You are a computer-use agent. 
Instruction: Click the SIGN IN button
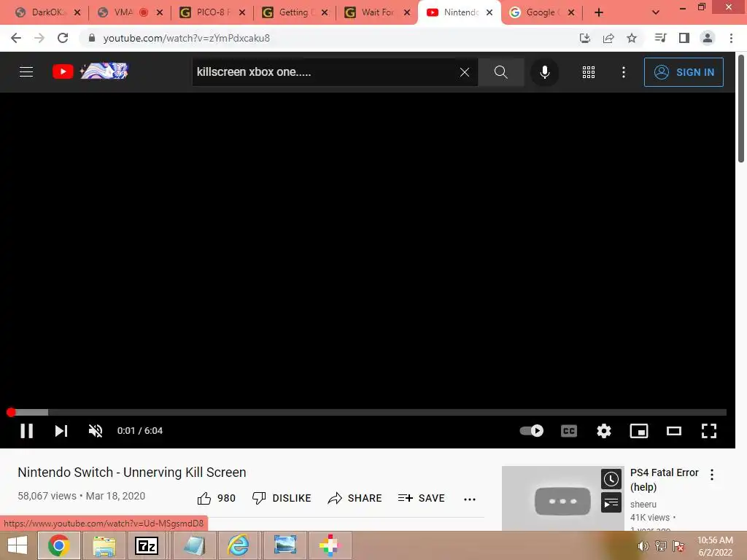pyautogui.click(x=683, y=72)
